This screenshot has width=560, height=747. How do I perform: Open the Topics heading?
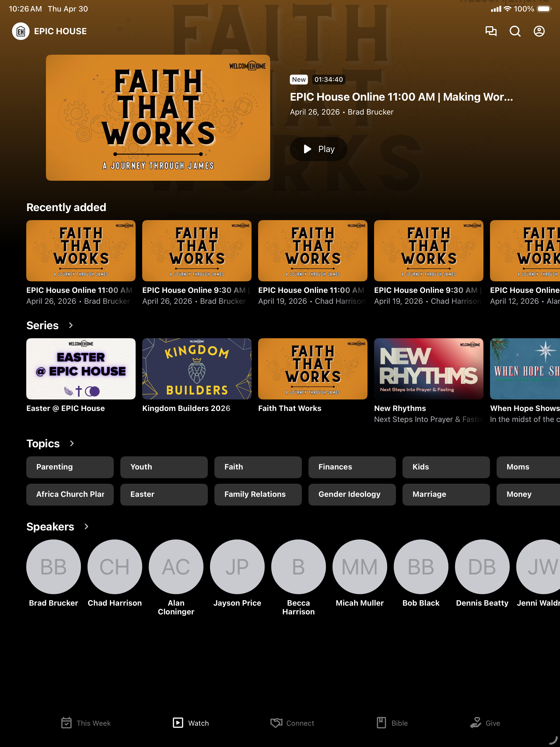43,443
